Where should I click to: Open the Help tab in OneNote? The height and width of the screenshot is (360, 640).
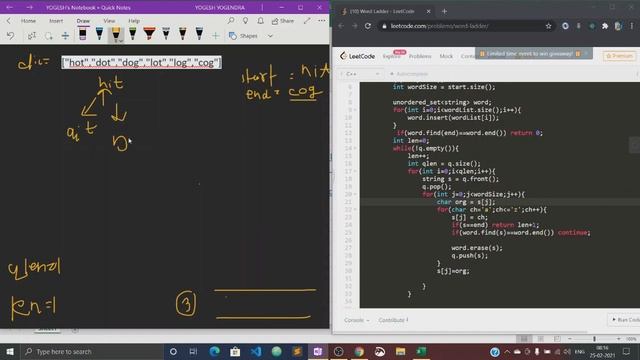(134, 20)
